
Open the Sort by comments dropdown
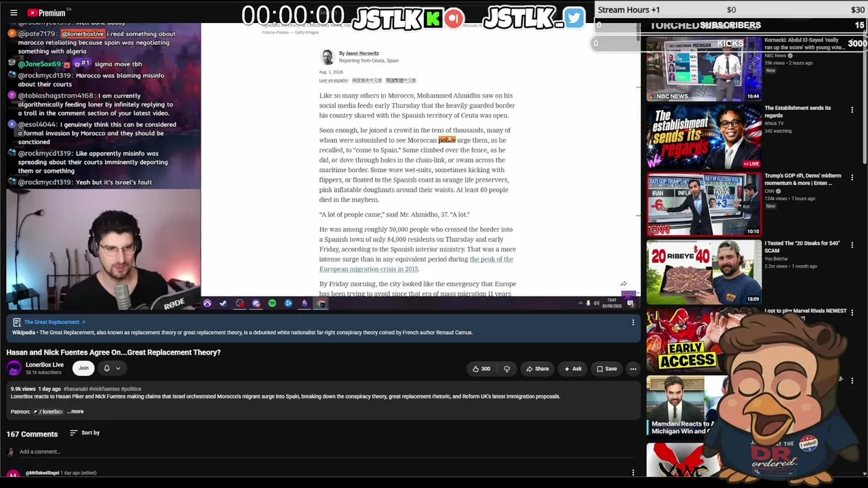pyautogui.click(x=85, y=432)
